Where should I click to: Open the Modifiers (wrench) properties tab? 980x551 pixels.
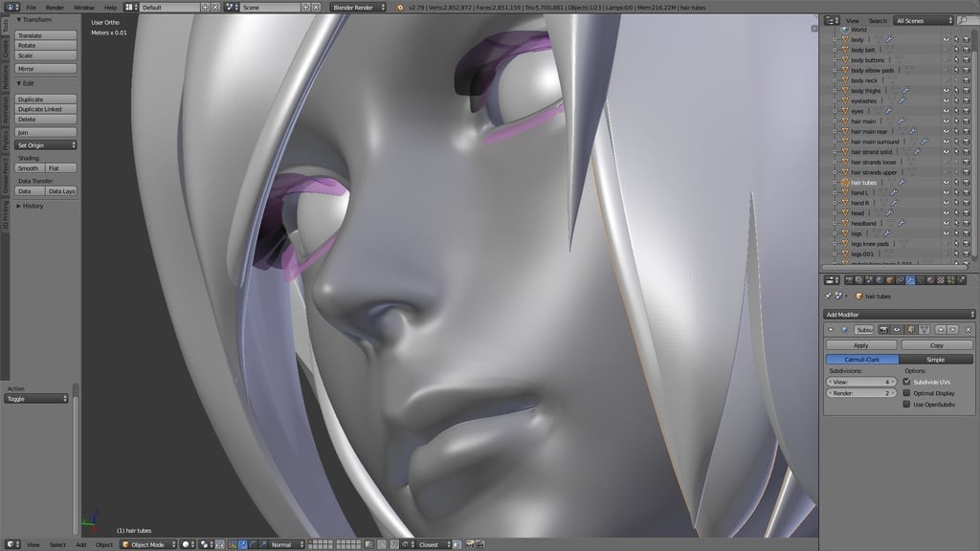pyautogui.click(x=910, y=280)
